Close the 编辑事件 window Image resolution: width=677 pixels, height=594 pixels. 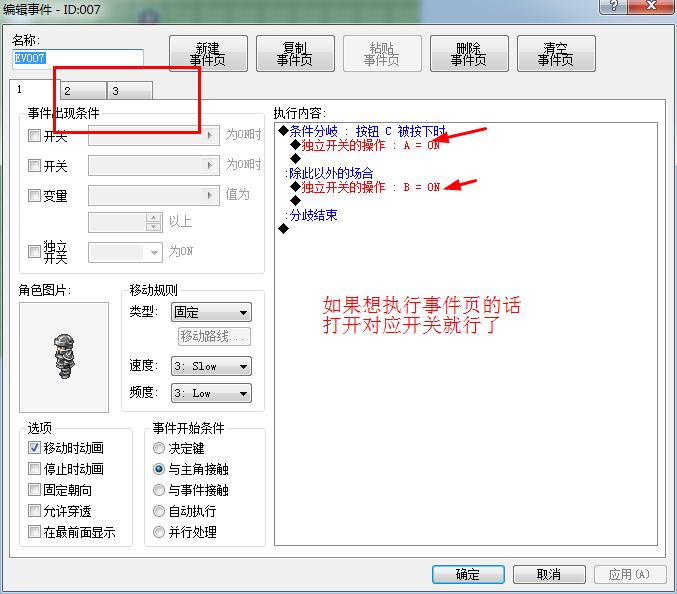pyautogui.click(x=652, y=6)
